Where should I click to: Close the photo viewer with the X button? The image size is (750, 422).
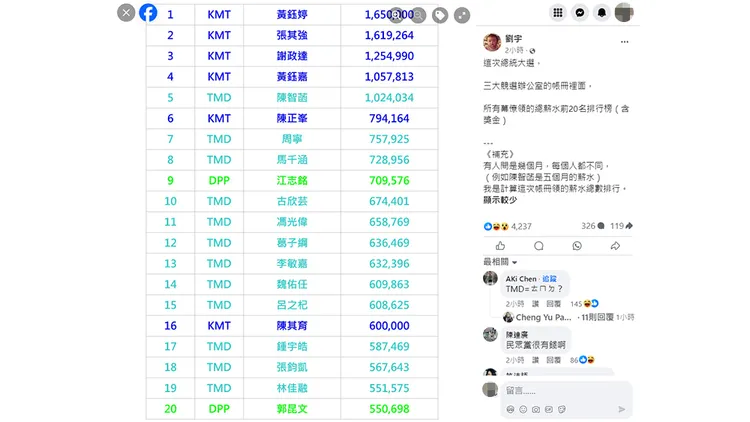tap(126, 12)
